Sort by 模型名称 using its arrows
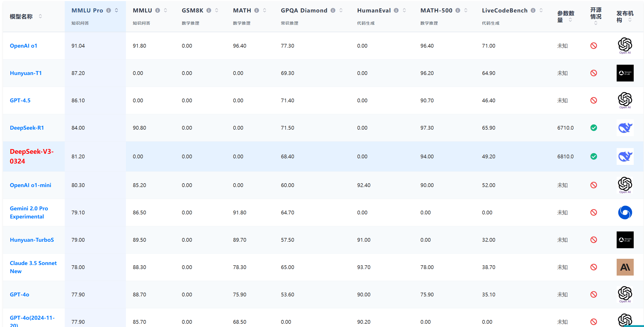This screenshot has width=644, height=327. click(40, 16)
